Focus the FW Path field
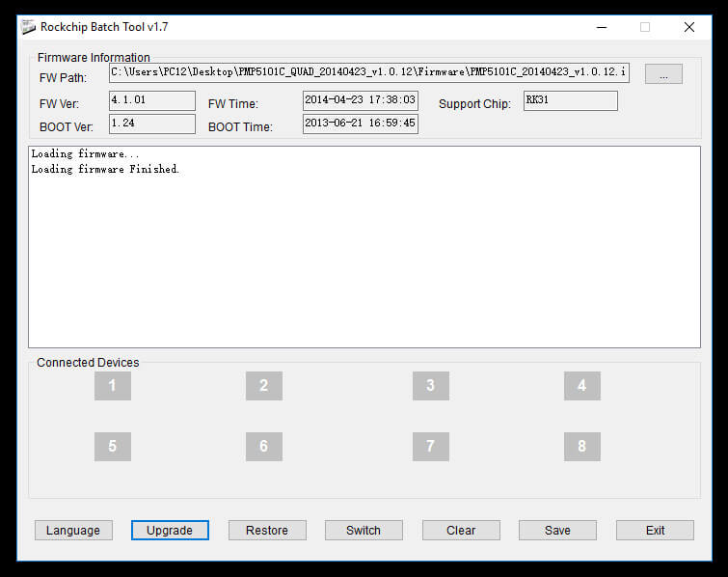This screenshot has height=577, width=728. click(x=369, y=73)
